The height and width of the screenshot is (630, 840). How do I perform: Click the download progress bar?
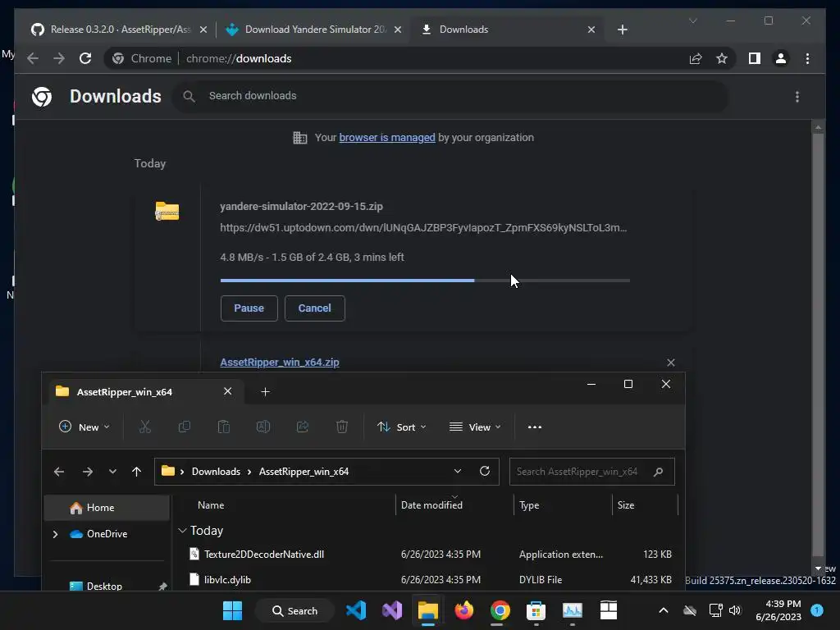425,281
